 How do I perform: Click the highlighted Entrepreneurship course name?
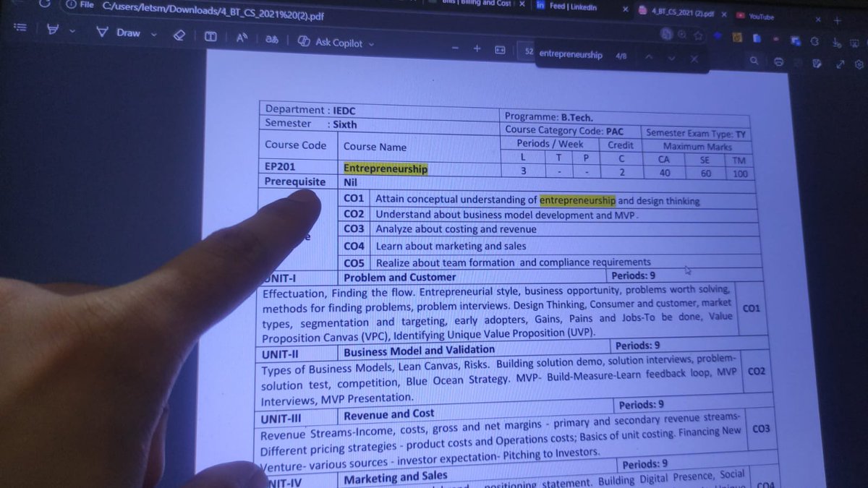tap(386, 168)
